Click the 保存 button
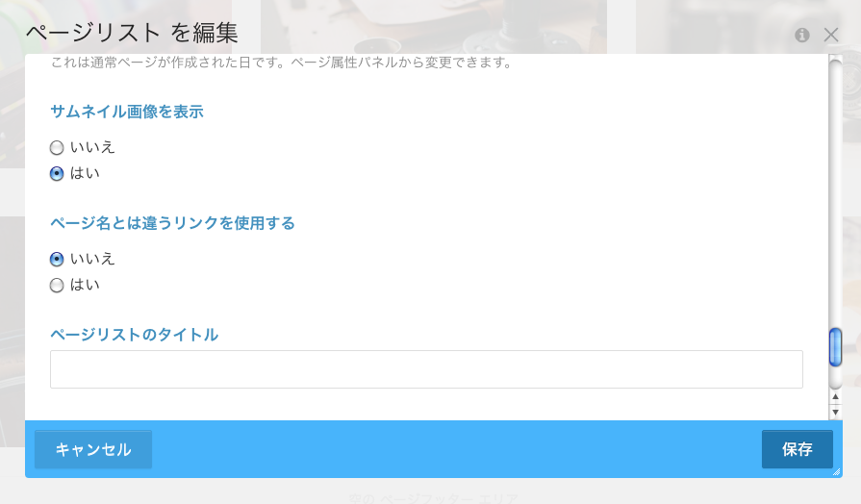 (798, 449)
